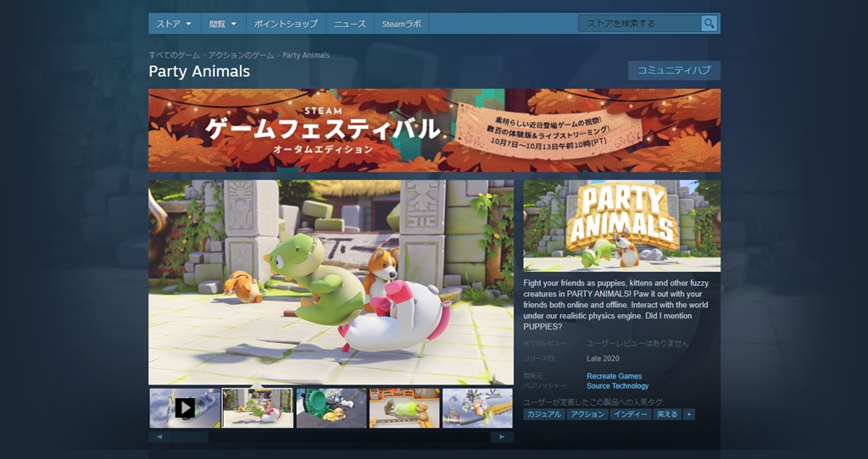Viewport: 868px width, 459px height.
Task: Click the Party Animals header capsule image
Action: tap(622, 225)
